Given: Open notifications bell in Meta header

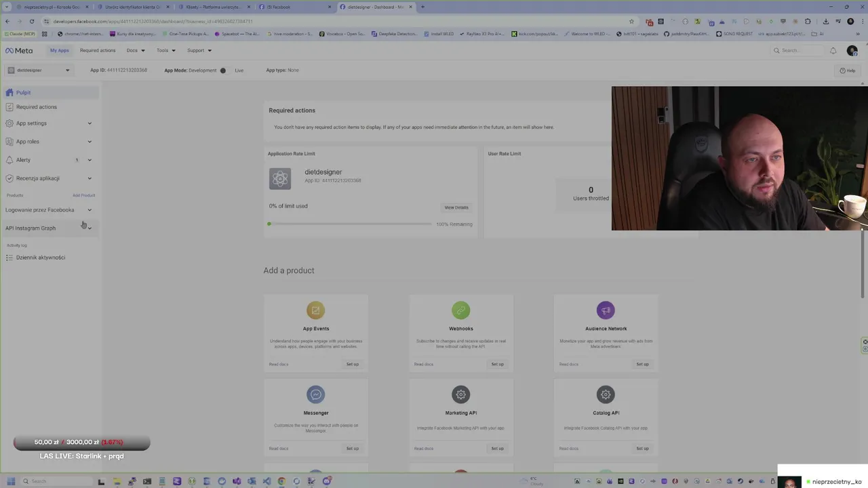Looking at the screenshot, I should coord(833,50).
